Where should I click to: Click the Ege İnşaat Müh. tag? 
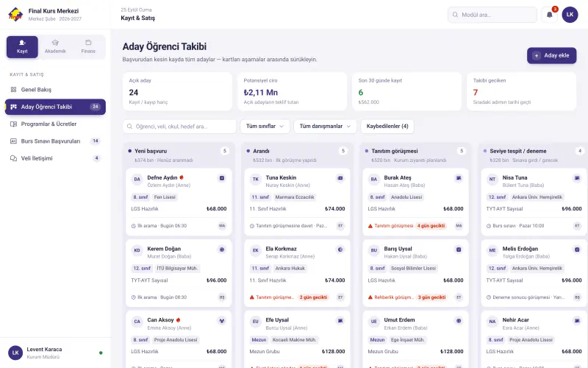click(407, 340)
